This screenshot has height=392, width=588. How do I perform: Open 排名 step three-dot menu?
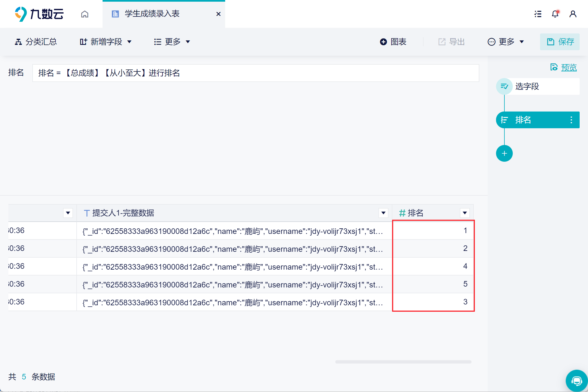pyautogui.click(x=571, y=120)
